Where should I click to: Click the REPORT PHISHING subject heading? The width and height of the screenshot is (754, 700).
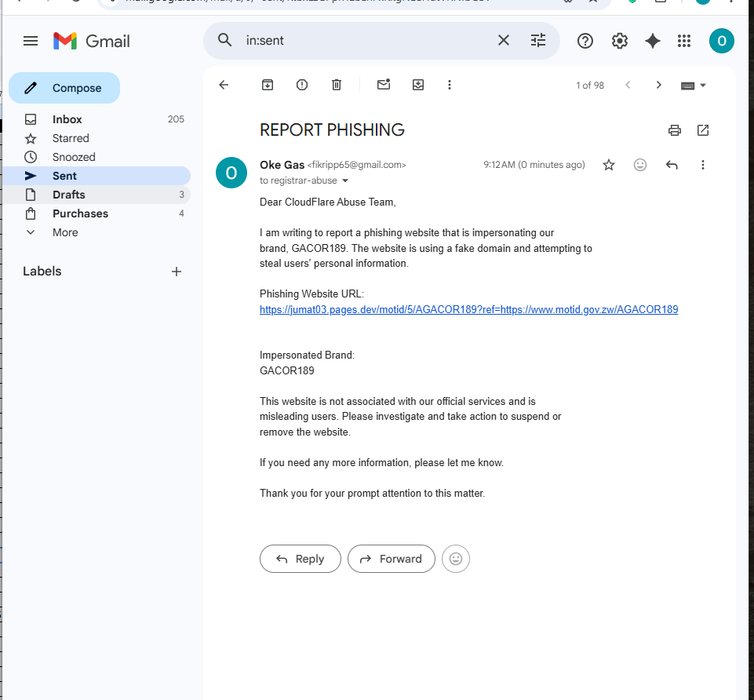coord(332,130)
